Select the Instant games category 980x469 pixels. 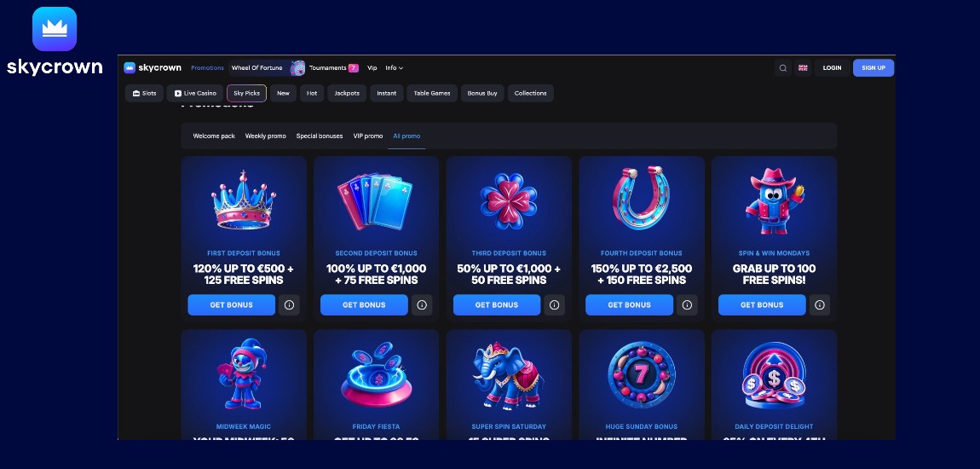pyautogui.click(x=386, y=93)
